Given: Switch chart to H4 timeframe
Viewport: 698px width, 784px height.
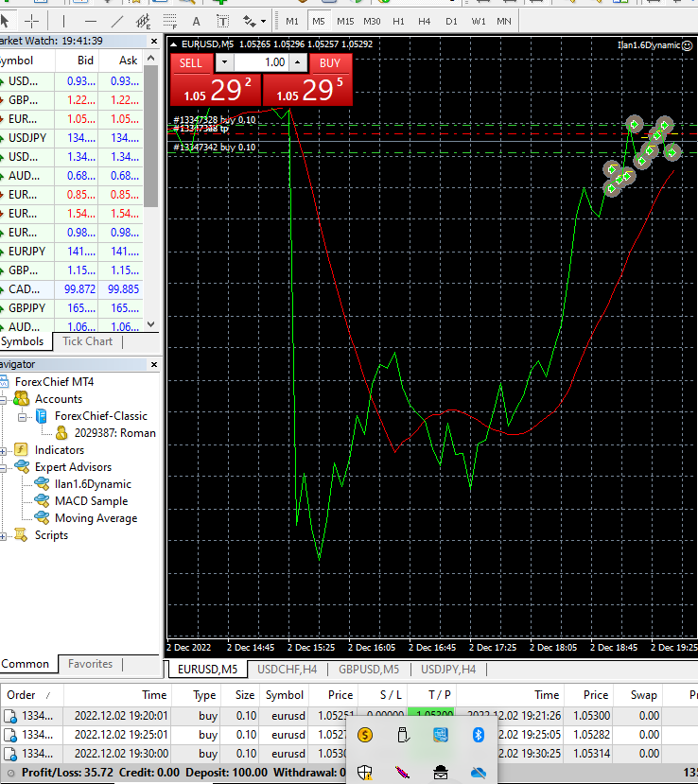Looking at the screenshot, I should (x=425, y=21).
